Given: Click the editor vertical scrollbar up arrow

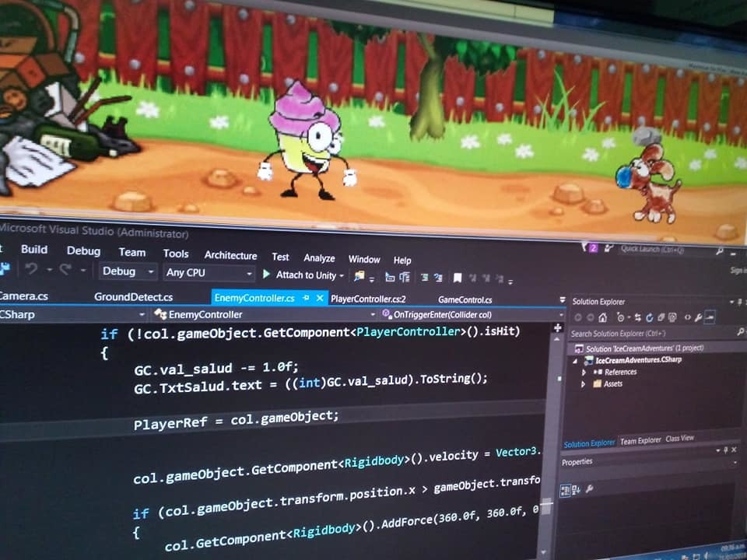Looking at the screenshot, I should tap(557, 339).
